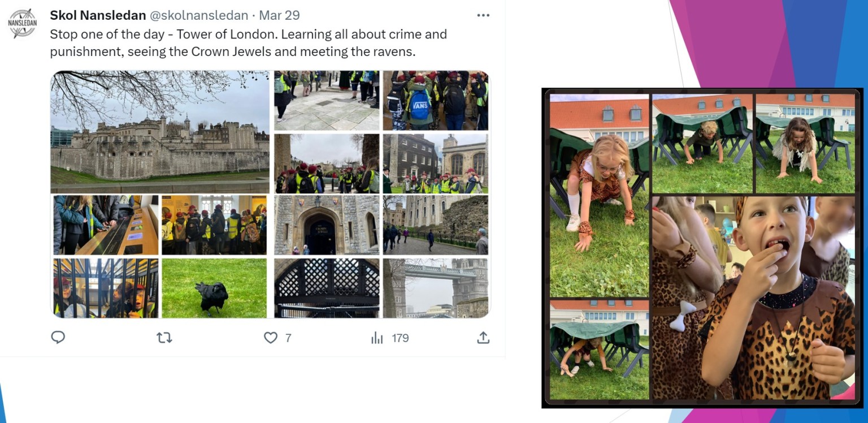The height and width of the screenshot is (423, 868).
Task: Click the retweet arrows icon
Action: point(164,338)
